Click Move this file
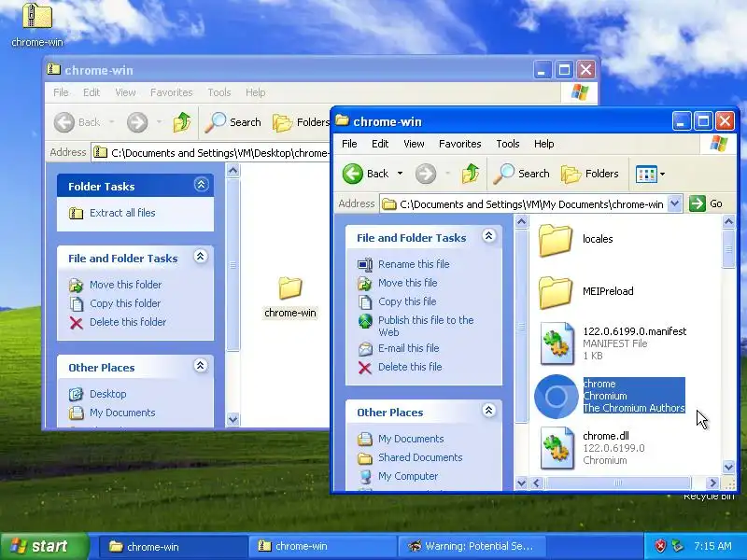 [407, 283]
